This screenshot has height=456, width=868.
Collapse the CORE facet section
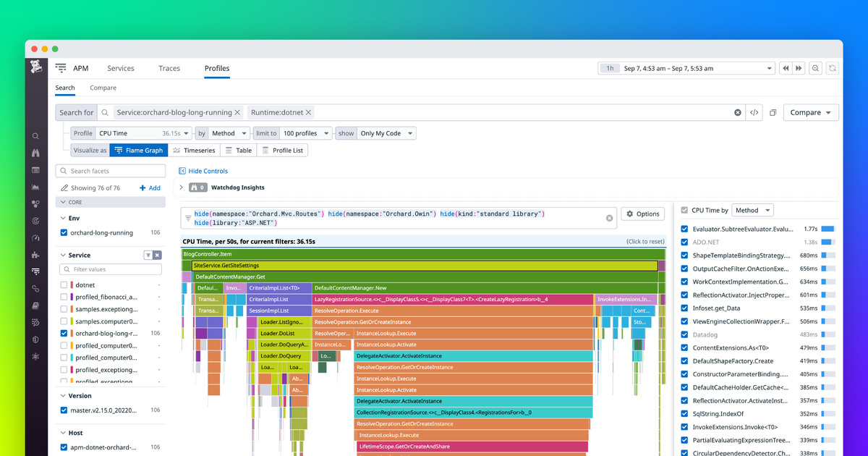tap(62, 202)
